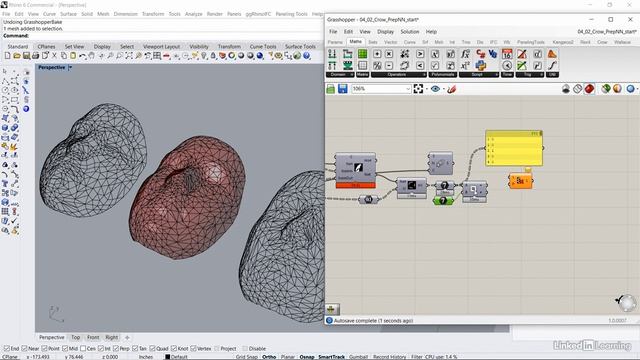Open dropdown arrow beside Grasshopper zoom extents icon
Viewport: 640px width, 360px height.
coord(427,89)
